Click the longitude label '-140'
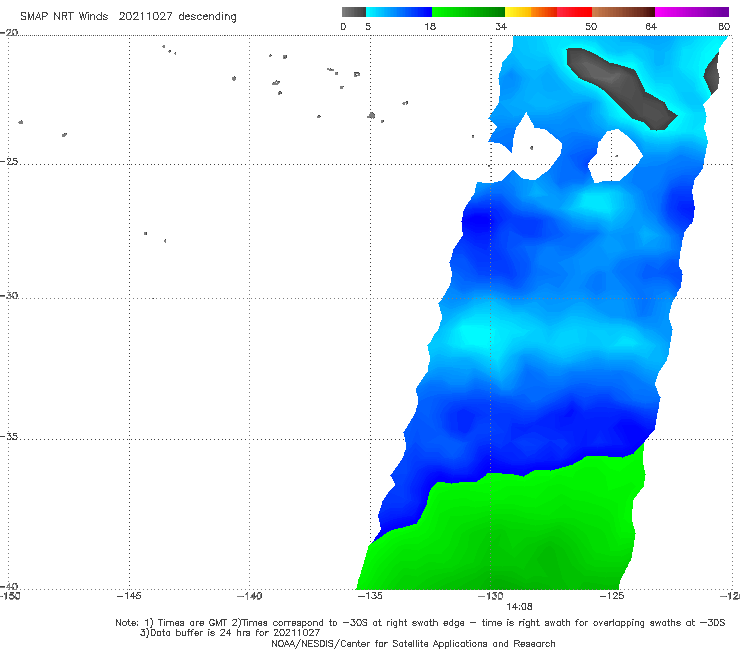Viewport: 740px width, 650px height. click(249, 596)
